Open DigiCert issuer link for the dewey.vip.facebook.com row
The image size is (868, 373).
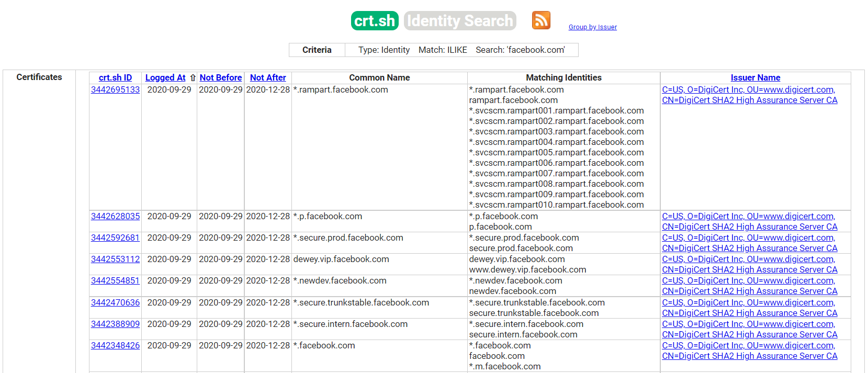pyautogui.click(x=750, y=264)
